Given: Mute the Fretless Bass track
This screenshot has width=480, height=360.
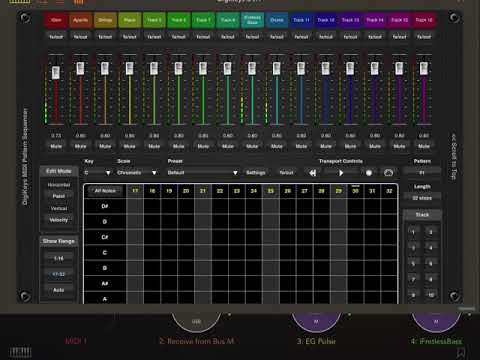Looking at the screenshot, I should pyautogui.click(x=252, y=146).
